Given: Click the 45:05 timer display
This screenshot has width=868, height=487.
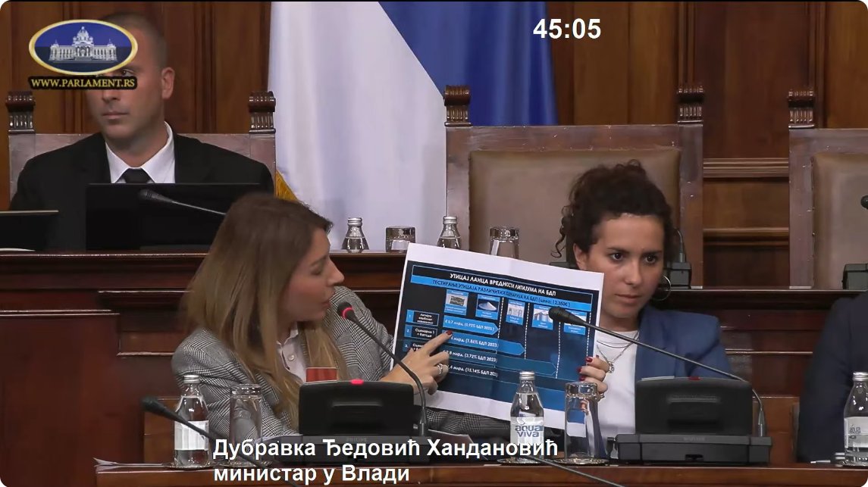Looking at the screenshot, I should coord(566,30).
